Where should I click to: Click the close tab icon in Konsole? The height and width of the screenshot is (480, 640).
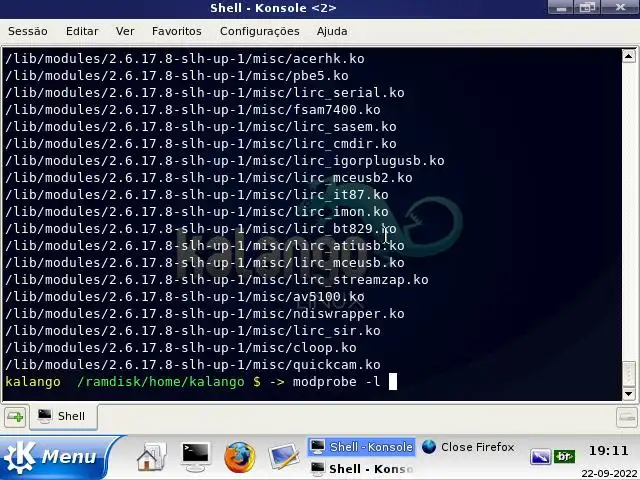click(627, 417)
